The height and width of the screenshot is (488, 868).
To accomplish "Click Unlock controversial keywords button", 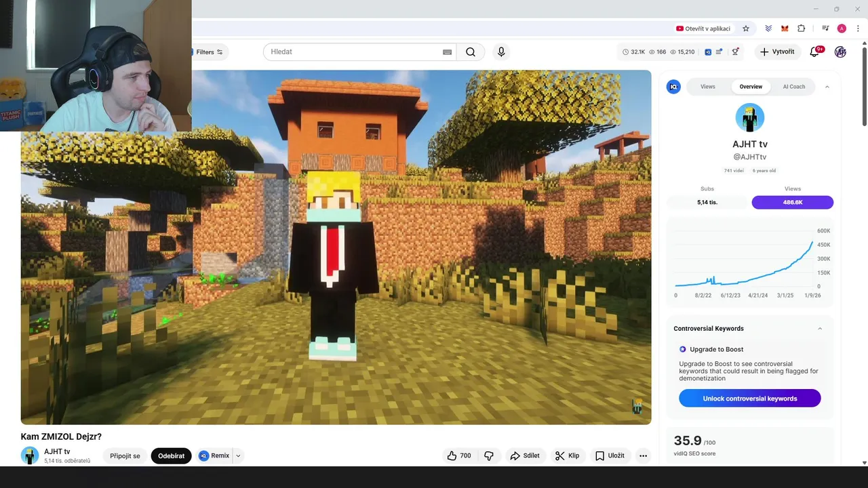I will pyautogui.click(x=750, y=399).
